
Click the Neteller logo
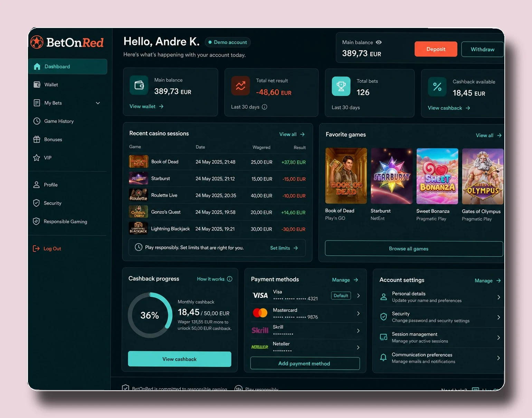coord(260,347)
